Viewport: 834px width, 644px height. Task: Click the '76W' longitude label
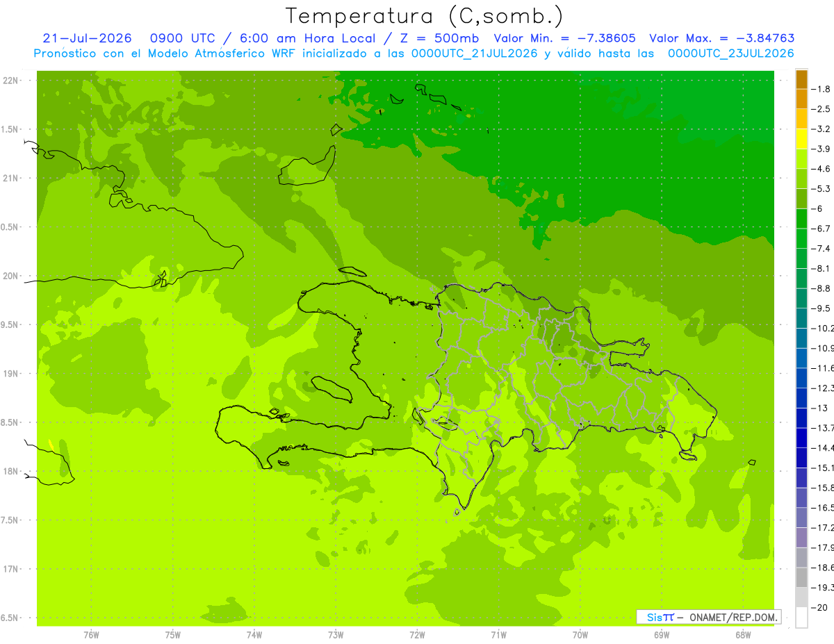point(91,634)
